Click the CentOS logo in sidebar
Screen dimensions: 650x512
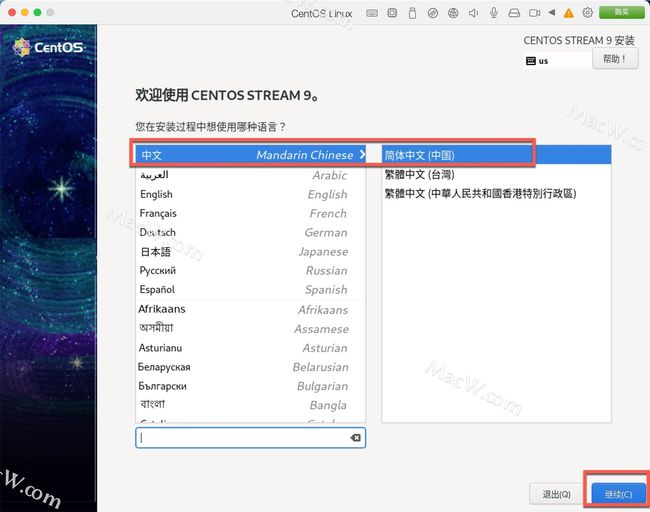[x=48, y=47]
